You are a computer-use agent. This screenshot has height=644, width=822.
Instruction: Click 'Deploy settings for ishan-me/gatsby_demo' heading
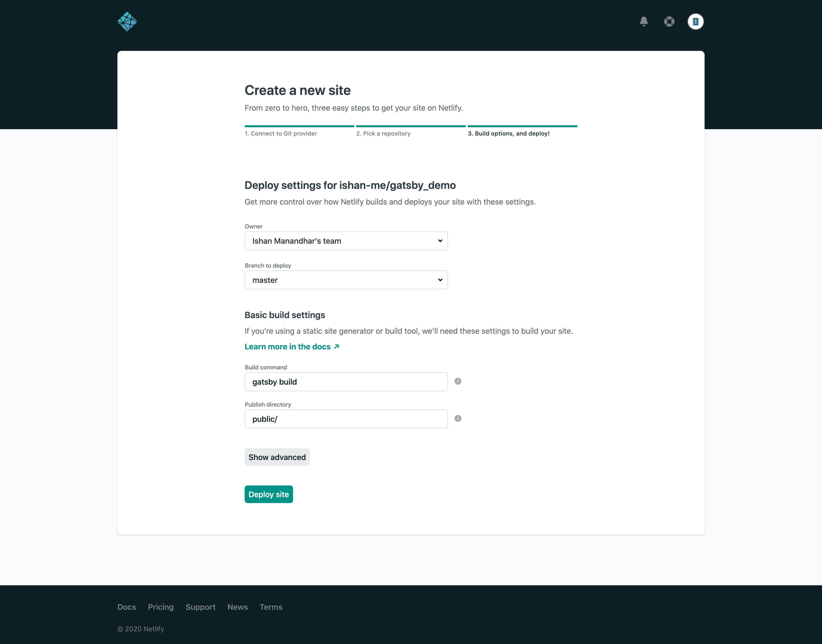click(350, 185)
